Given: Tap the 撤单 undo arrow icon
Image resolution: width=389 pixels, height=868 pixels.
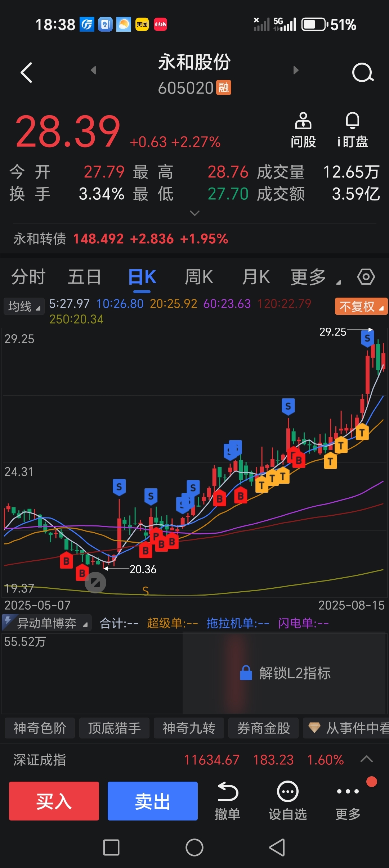Looking at the screenshot, I should (228, 791).
